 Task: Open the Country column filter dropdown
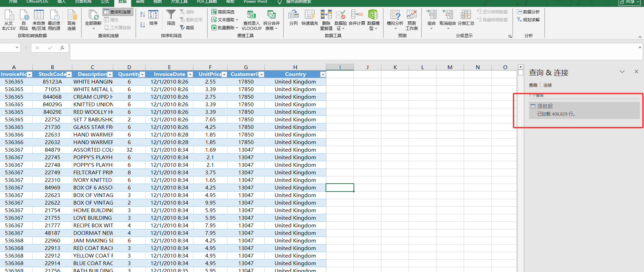pos(323,75)
